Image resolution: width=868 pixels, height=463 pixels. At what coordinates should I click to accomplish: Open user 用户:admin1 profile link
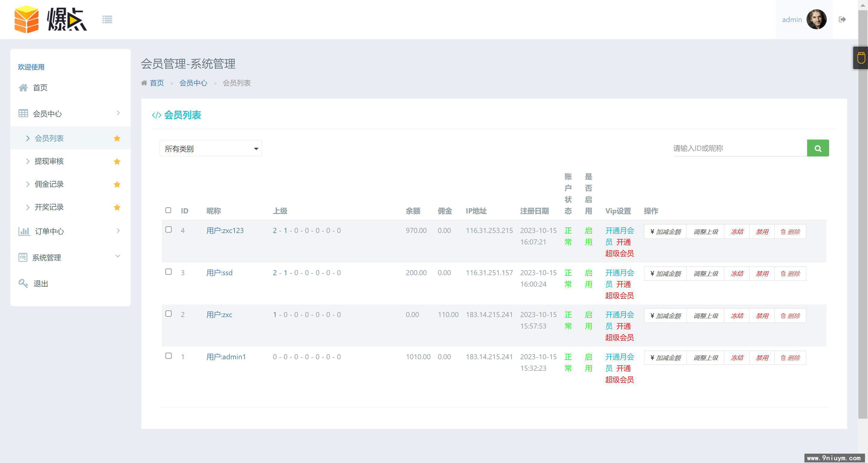coord(226,357)
